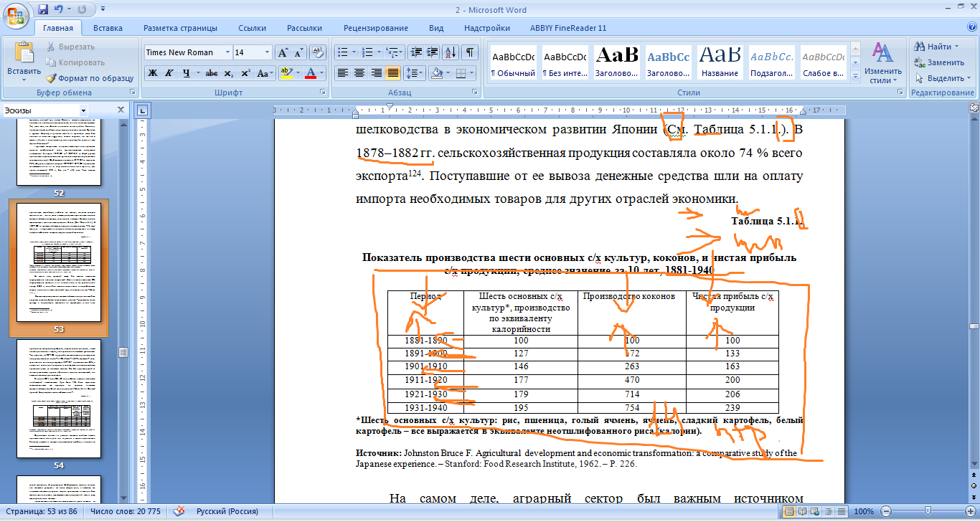Click Replace (Заменить)
The width and height of the screenshot is (980, 522).
pyautogui.click(x=938, y=62)
